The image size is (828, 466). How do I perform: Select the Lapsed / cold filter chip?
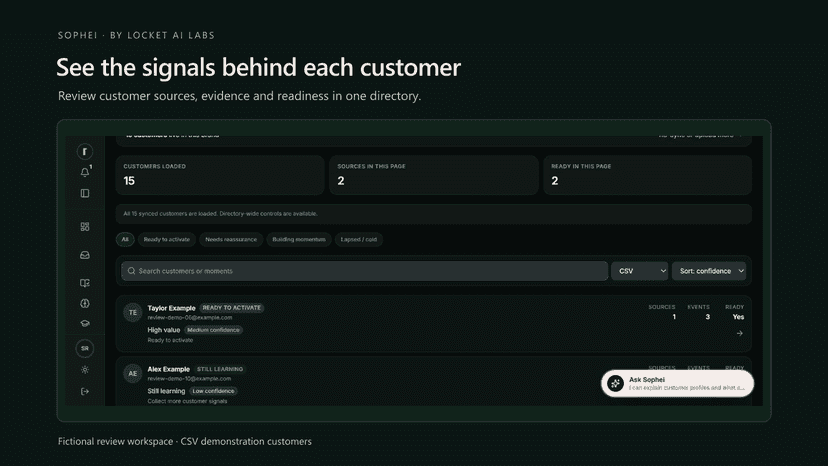coord(359,239)
